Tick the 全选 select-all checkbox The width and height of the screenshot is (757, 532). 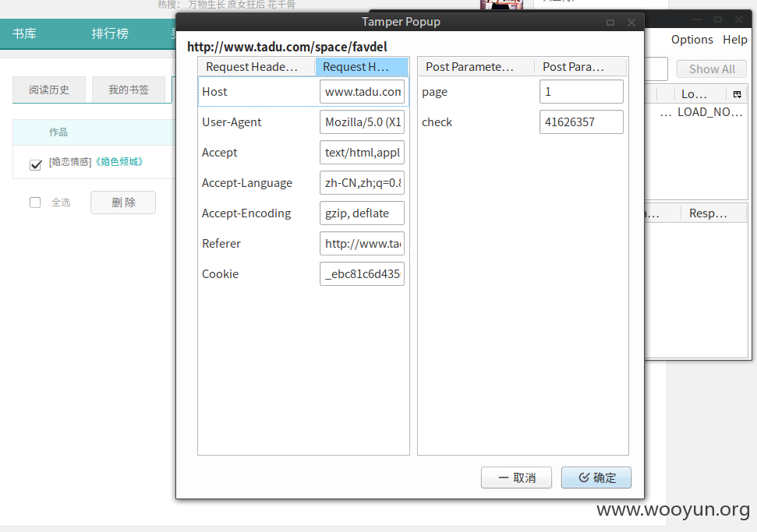tap(35, 202)
